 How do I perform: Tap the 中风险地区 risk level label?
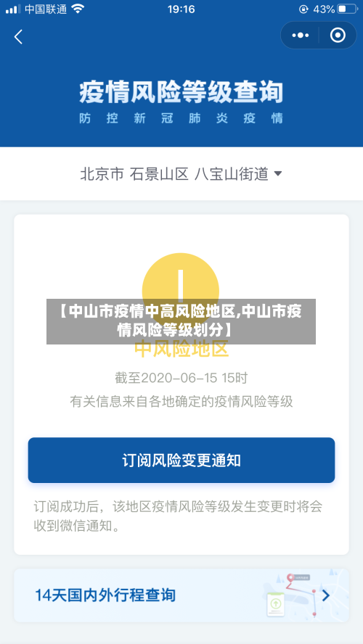181,349
